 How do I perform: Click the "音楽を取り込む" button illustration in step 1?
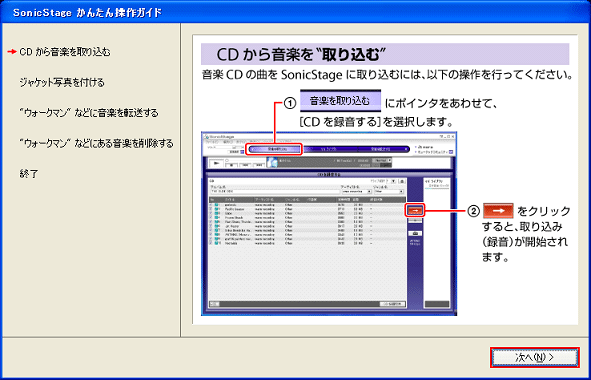pyautogui.click(x=340, y=101)
